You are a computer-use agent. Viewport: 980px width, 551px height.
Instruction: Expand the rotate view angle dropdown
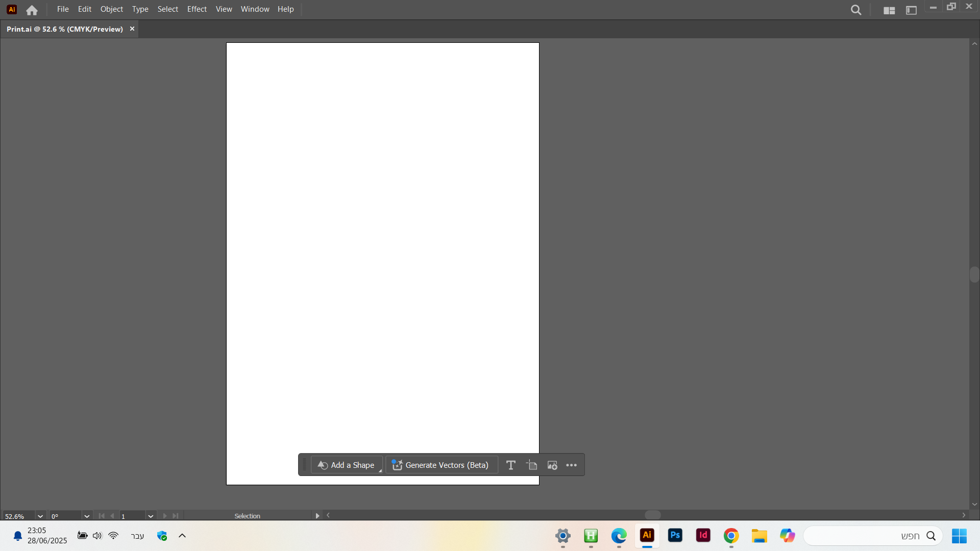tap(87, 516)
